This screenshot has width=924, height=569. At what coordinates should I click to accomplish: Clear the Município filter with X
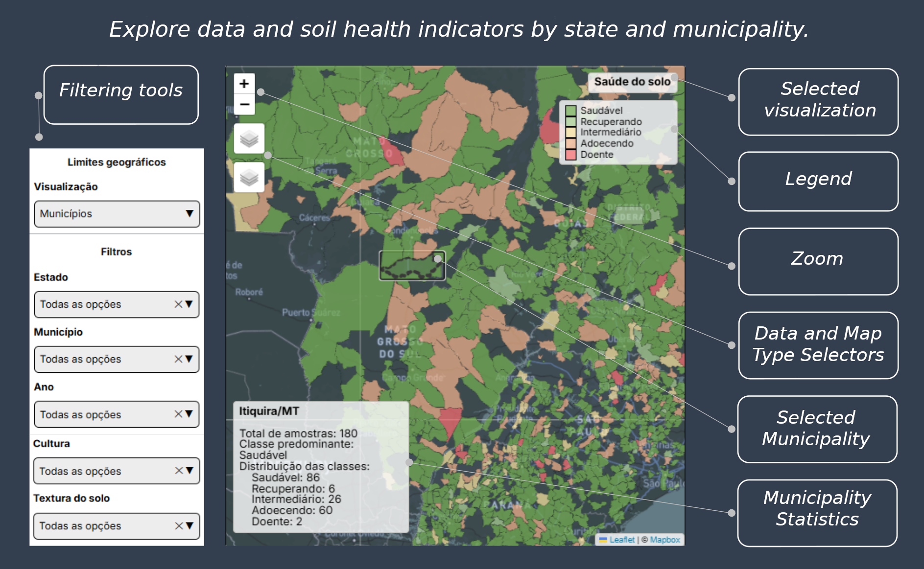pyautogui.click(x=178, y=359)
